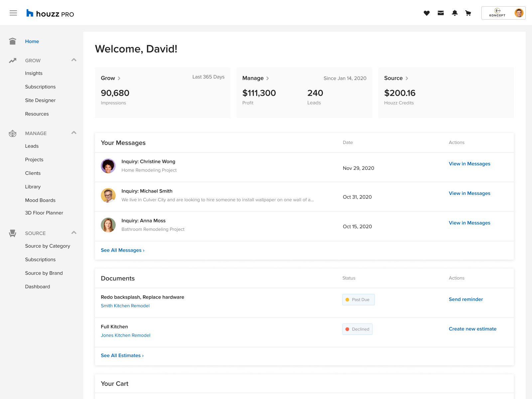
Task: Open the Koncept profile account menu
Action: point(503,13)
